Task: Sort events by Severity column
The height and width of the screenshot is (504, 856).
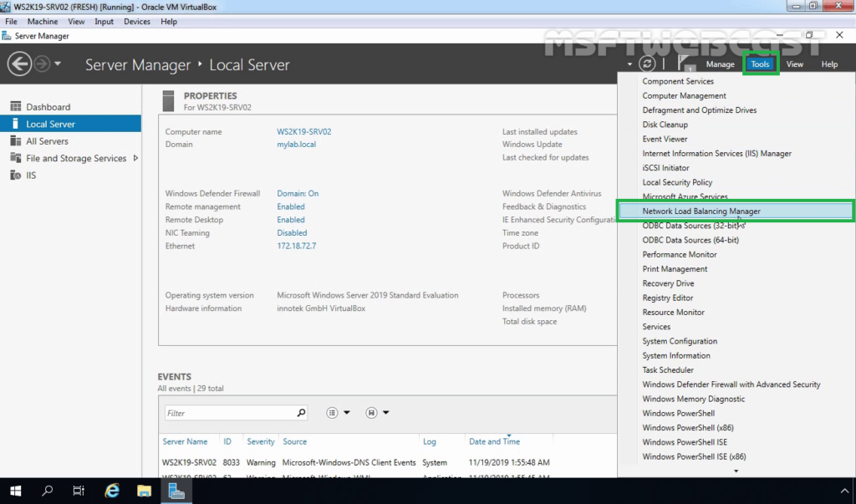Action: (x=261, y=441)
